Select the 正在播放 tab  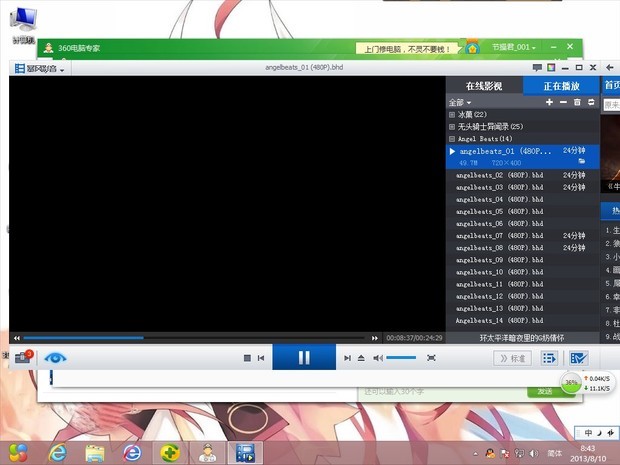click(x=561, y=86)
